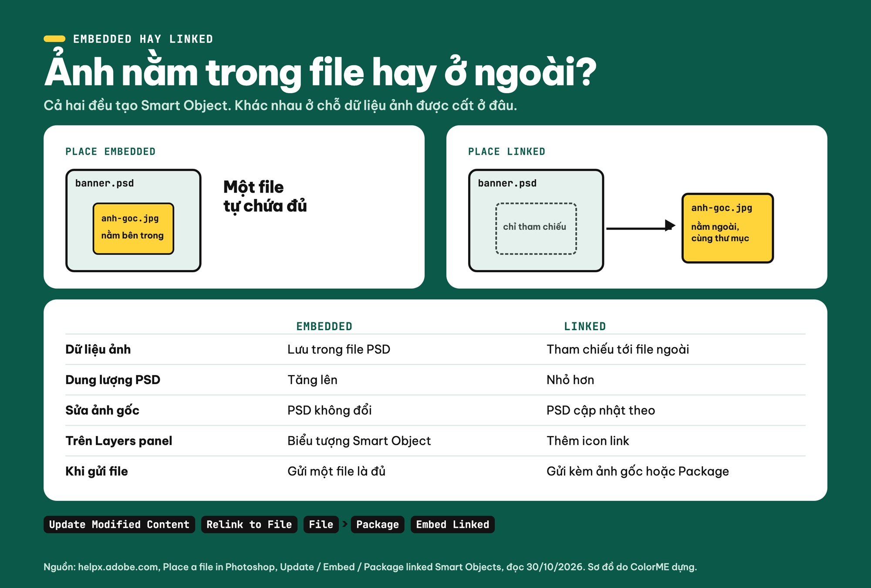The image size is (871, 588).
Task: Click the 'LINKED' table column header
Action: pyautogui.click(x=585, y=326)
